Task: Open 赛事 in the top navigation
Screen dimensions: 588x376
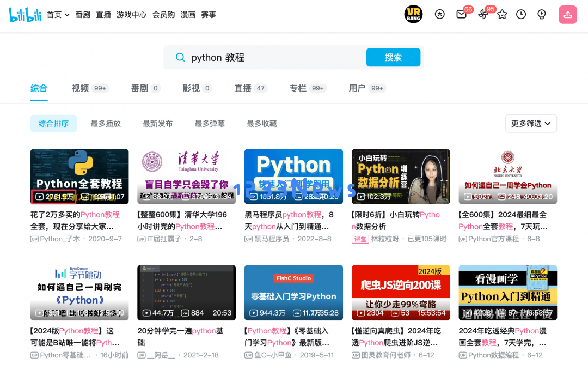Action: 209,15
